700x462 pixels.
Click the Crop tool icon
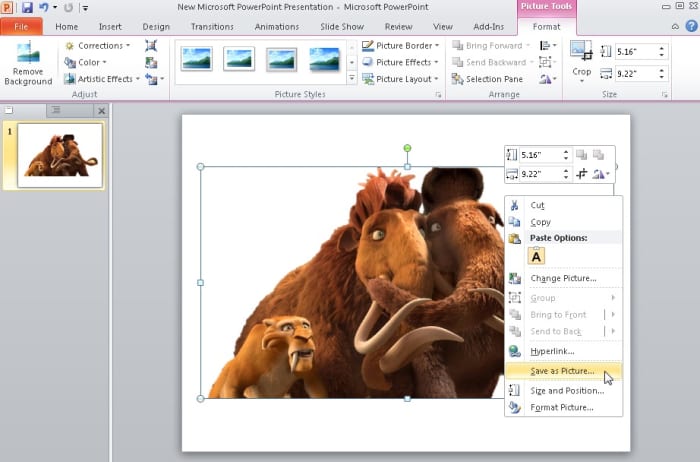(581, 50)
